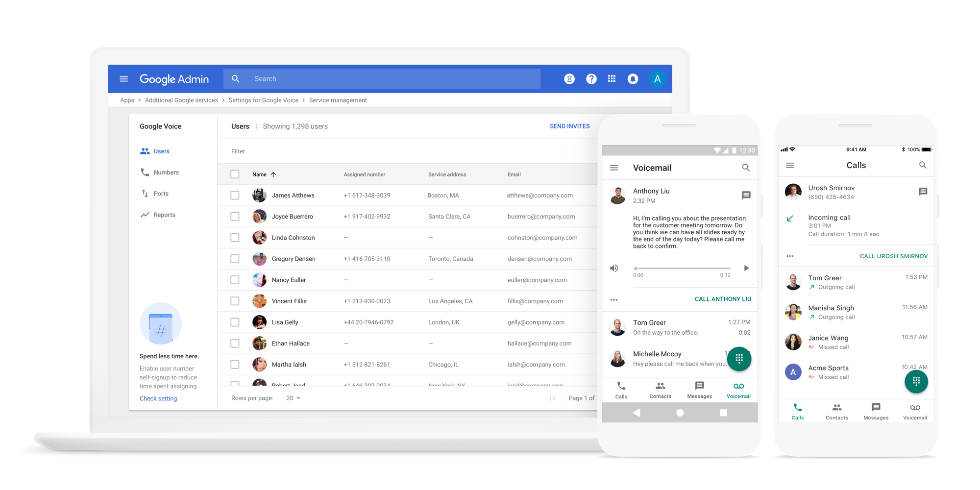
Task: Tap CALL ANTHONY LIU
Action: 723,299
